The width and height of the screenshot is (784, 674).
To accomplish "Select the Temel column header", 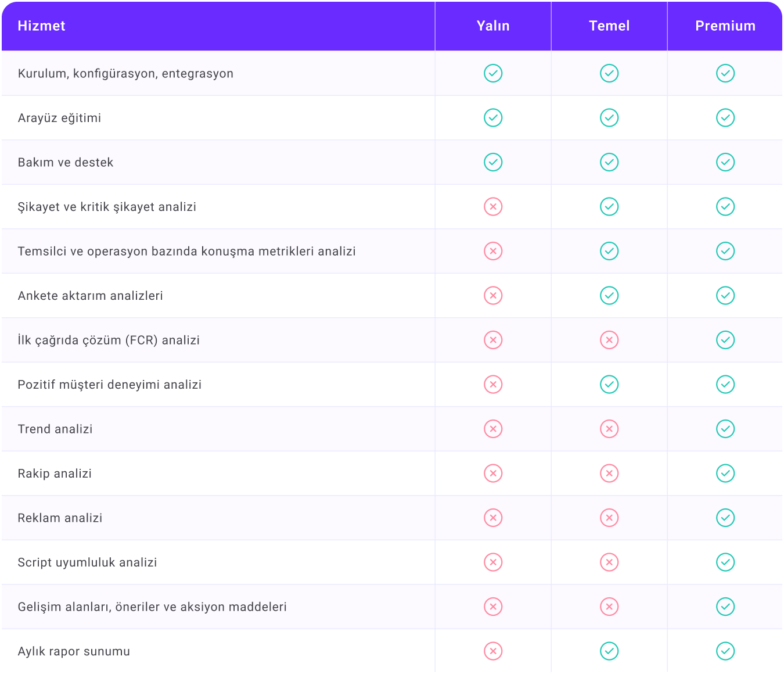I will (609, 26).
